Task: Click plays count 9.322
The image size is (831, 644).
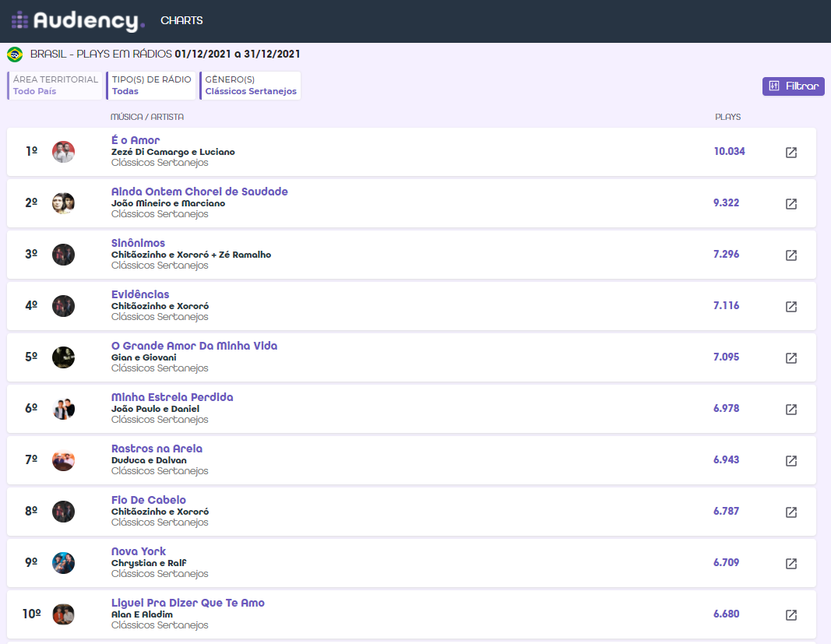Action: pyautogui.click(x=726, y=203)
